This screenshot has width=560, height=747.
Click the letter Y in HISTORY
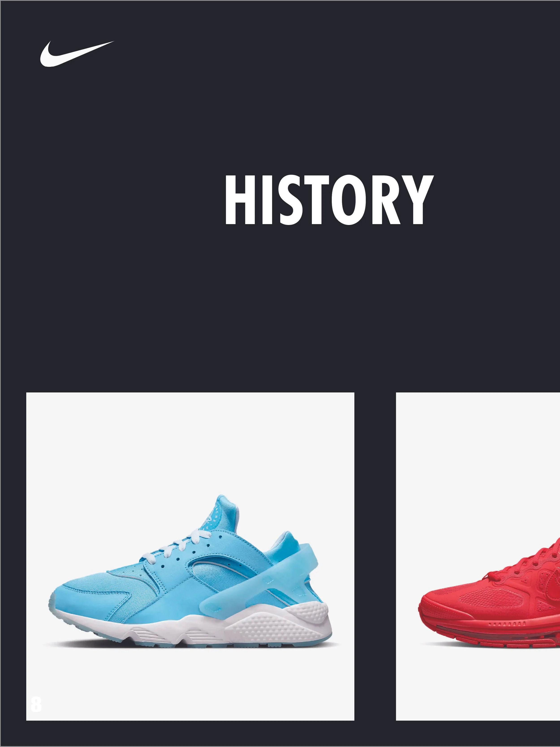click(417, 200)
